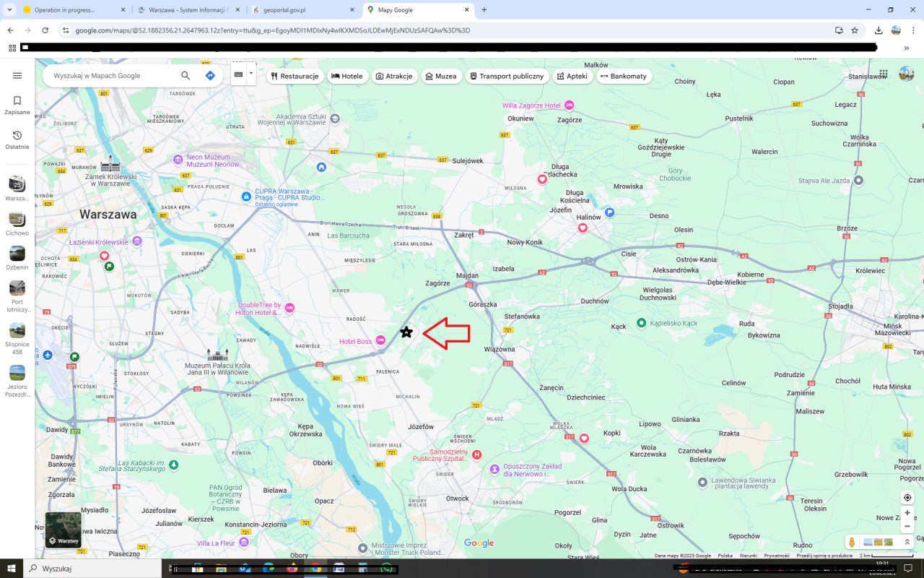This screenshot has width=924, height=578.
Task: Click the Łazienki Królewskie pin
Action: point(137,241)
